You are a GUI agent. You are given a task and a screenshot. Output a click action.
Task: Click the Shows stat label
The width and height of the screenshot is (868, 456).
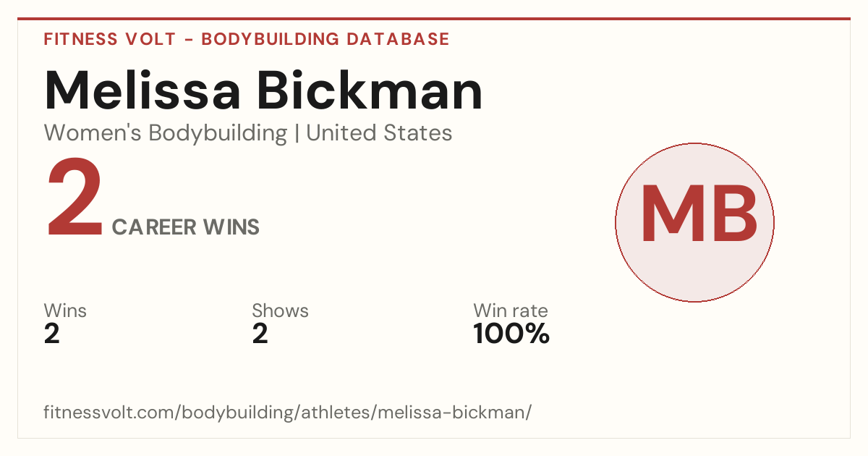point(280,311)
